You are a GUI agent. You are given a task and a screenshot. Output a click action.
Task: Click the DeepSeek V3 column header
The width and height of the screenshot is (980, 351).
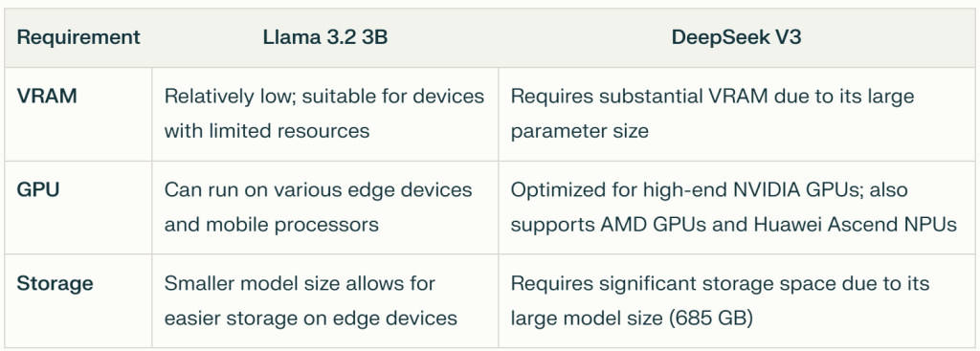pyautogui.click(x=736, y=37)
